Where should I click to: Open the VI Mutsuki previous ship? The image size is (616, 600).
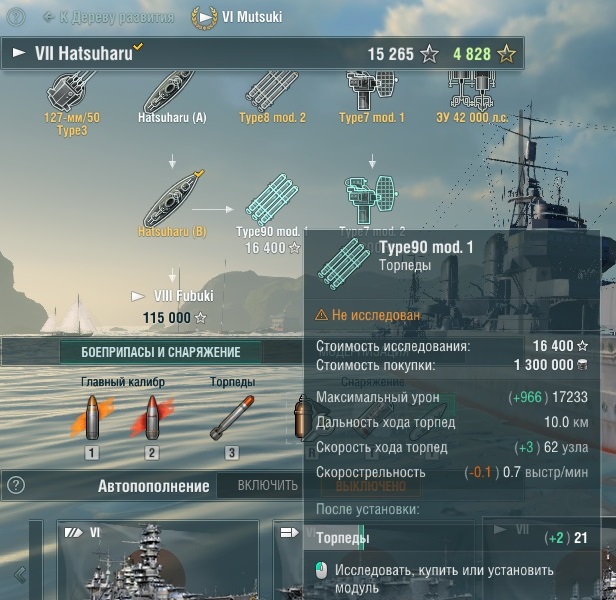coord(236,17)
